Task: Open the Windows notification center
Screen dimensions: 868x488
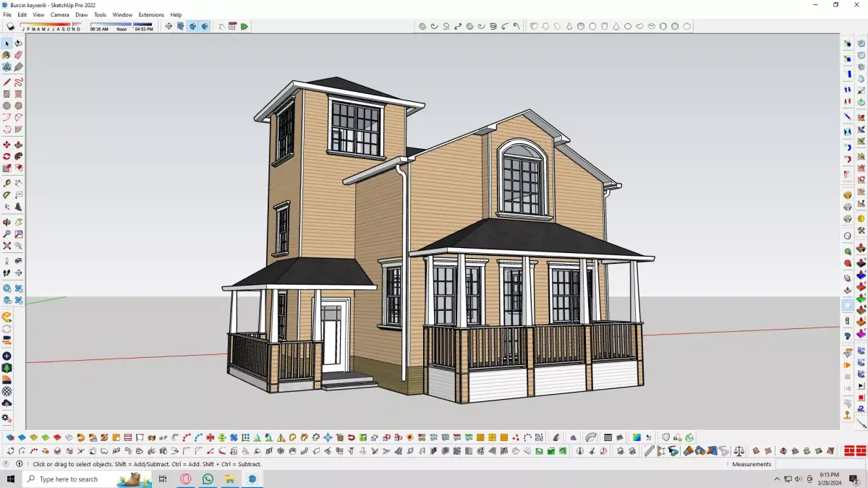Action: click(x=854, y=479)
